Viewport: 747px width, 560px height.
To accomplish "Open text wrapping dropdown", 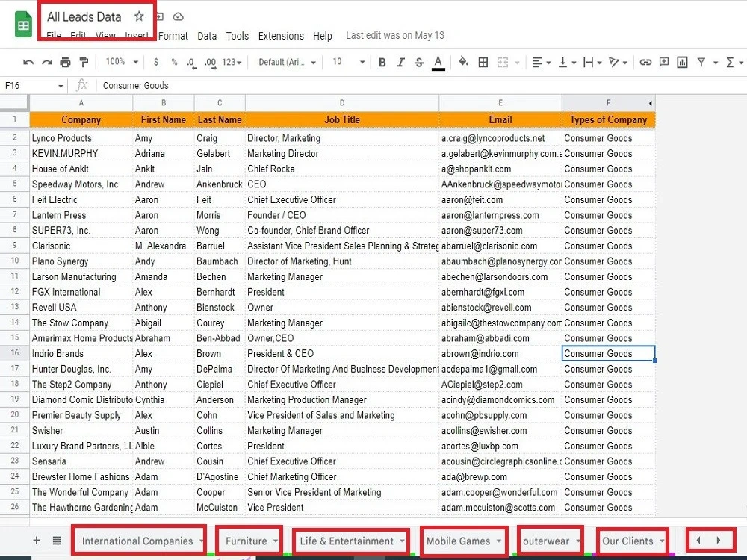I will pyautogui.click(x=592, y=63).
